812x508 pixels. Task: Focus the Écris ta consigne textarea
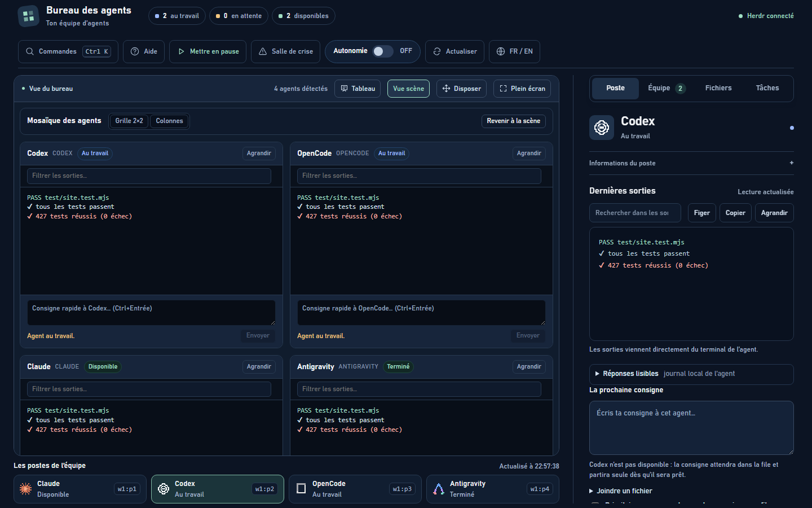click(691, 428)
